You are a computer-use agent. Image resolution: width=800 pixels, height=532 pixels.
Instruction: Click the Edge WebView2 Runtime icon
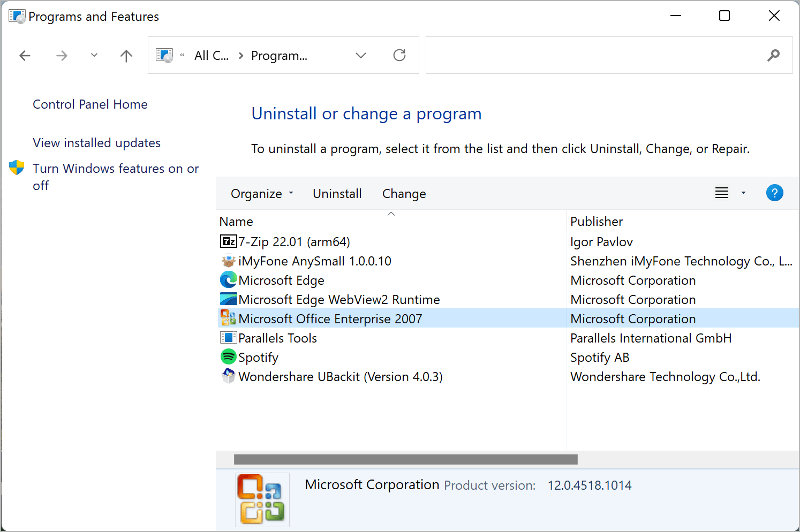(228, 299)
